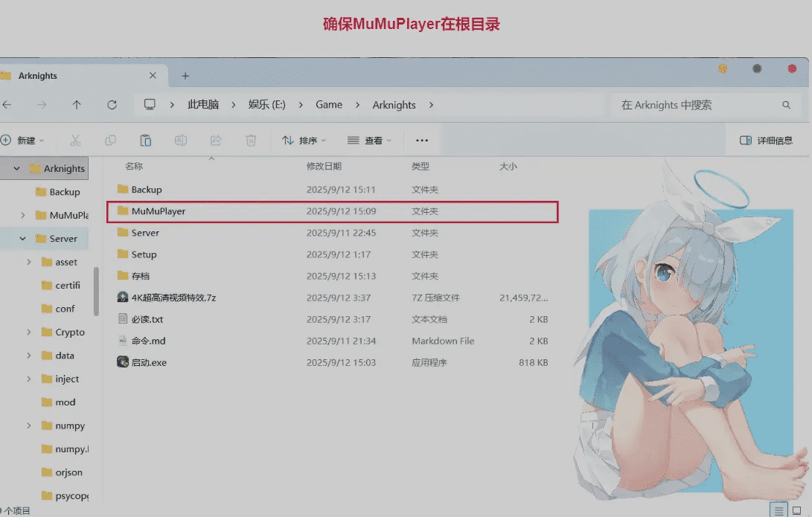Toggle the 详细信息 details pane
812x517 pixels.
pos(766,141)
